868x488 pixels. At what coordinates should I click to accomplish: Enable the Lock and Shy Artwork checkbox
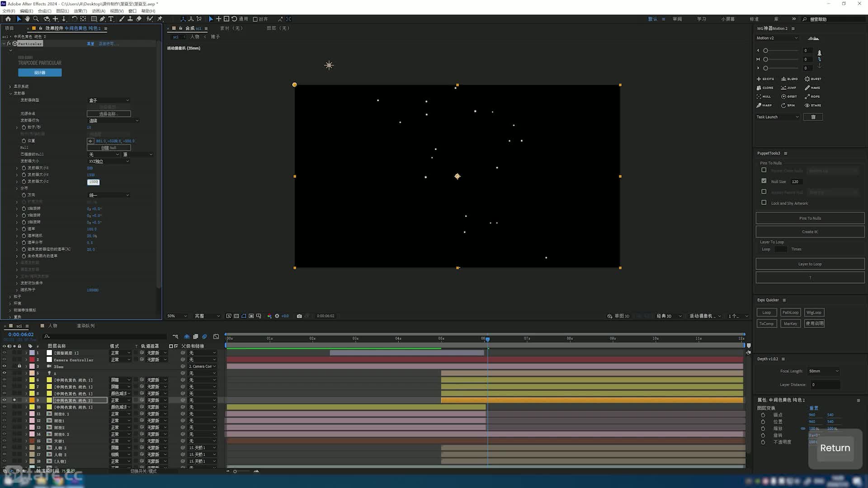(x=764, y=203)
